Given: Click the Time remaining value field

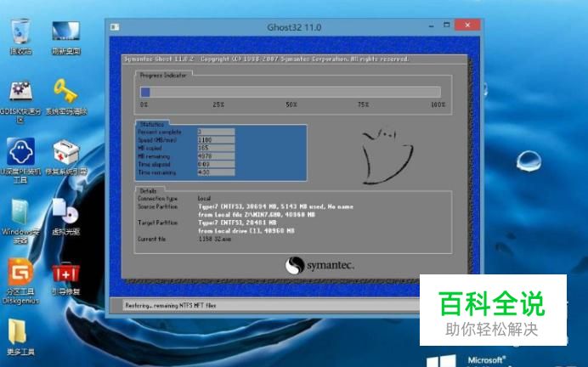Looking at the screenshot, I should pyautogui.click(x=216, y=172).
